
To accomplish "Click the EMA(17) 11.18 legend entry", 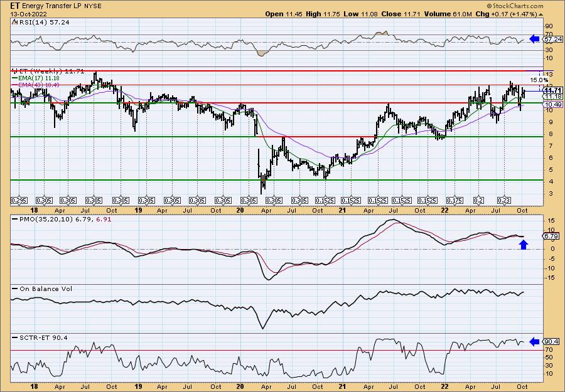I will tap(36, 78).
